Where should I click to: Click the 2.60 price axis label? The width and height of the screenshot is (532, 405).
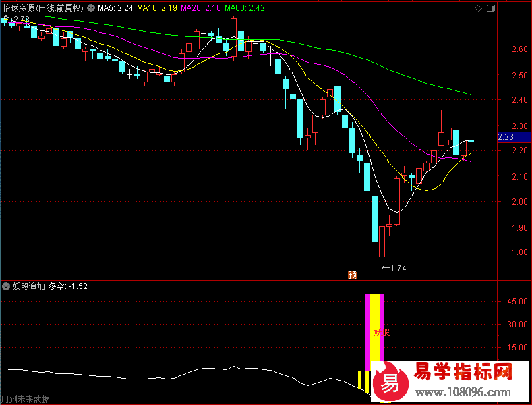pyautogui.click(x=519, y=49)
